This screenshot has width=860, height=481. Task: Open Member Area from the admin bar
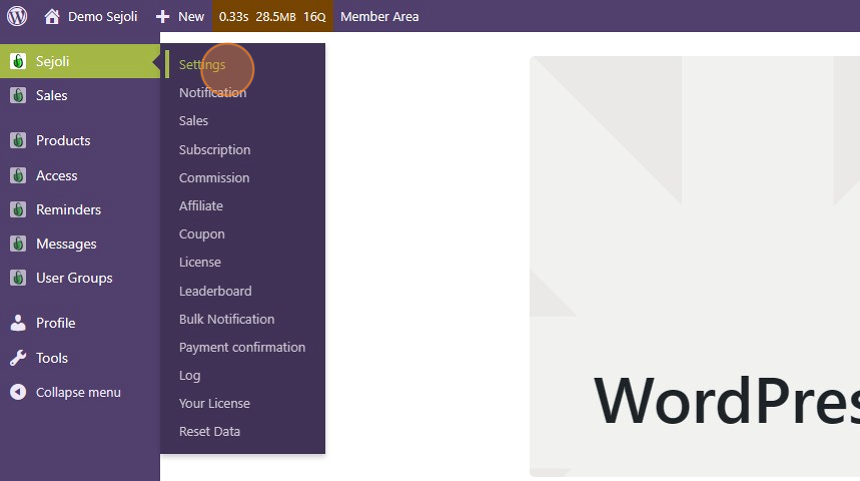(380, 16)
